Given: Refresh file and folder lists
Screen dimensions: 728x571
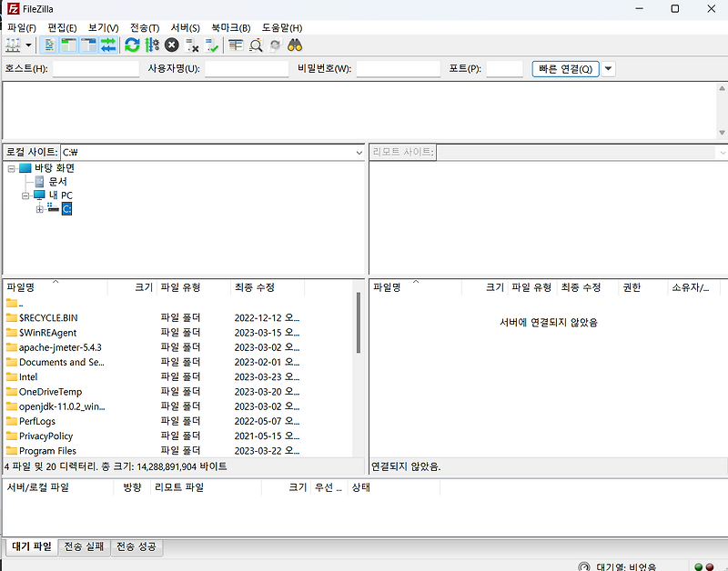Looking at the screenshot, I should pyautogui.click(x=132, y=45).
